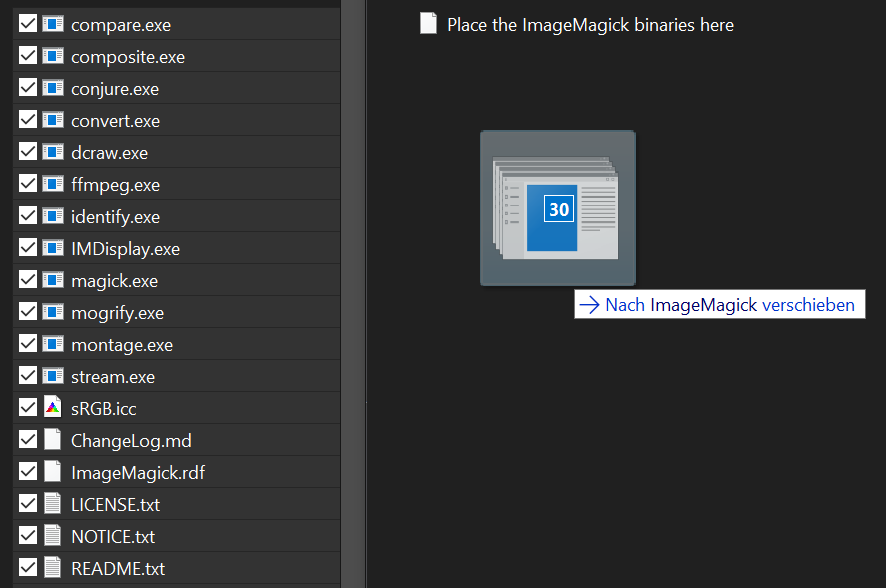
Task: Uncheck the montage.exe checkbox
Action: (28, 344)
